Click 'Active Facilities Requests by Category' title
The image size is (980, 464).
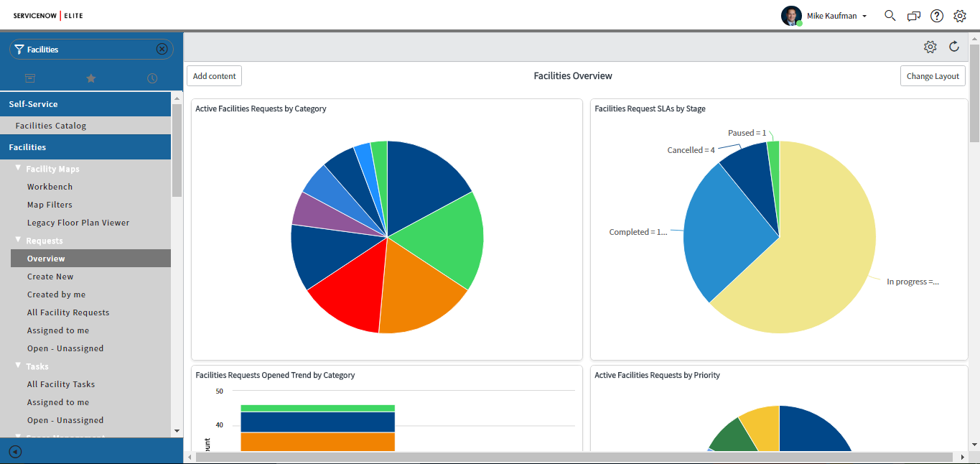click(x=261, y=108)
